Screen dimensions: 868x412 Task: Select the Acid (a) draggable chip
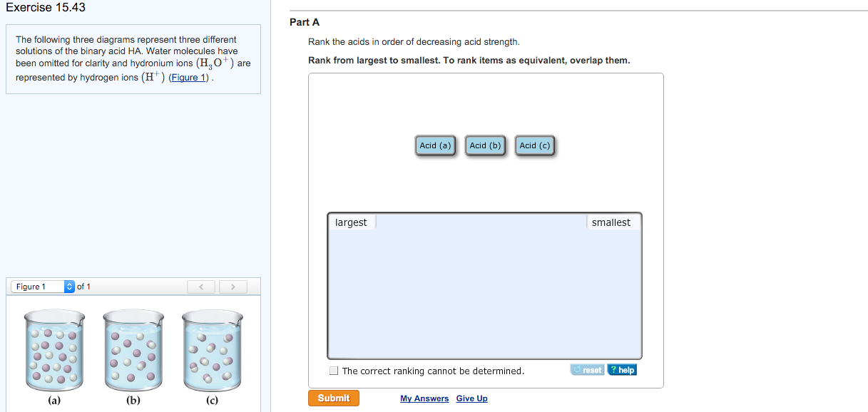coord(434,145)
